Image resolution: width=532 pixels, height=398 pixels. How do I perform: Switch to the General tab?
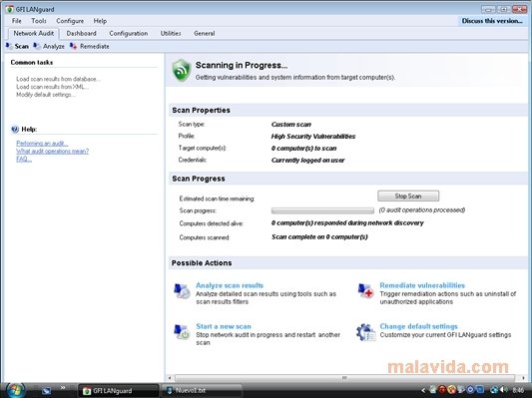(205, 33)
